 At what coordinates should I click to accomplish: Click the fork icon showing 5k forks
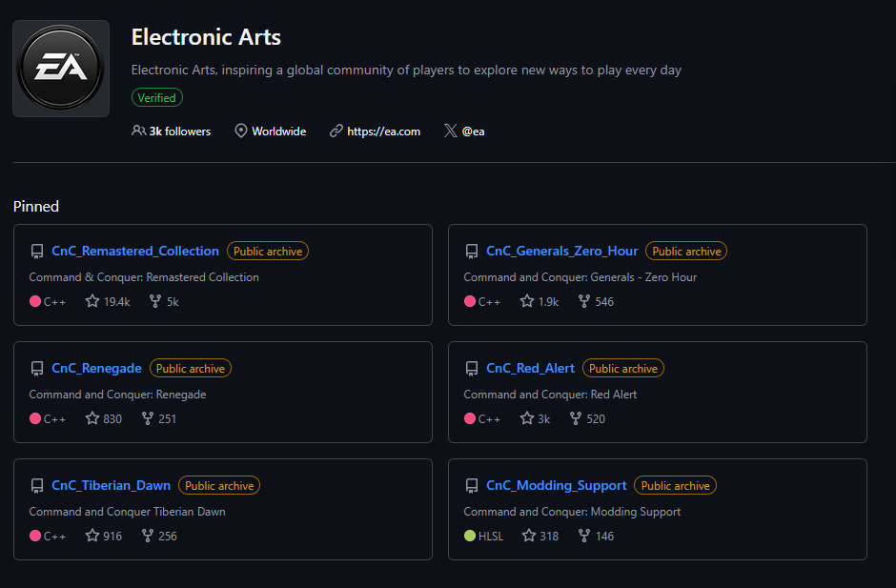tap(154, 301)
